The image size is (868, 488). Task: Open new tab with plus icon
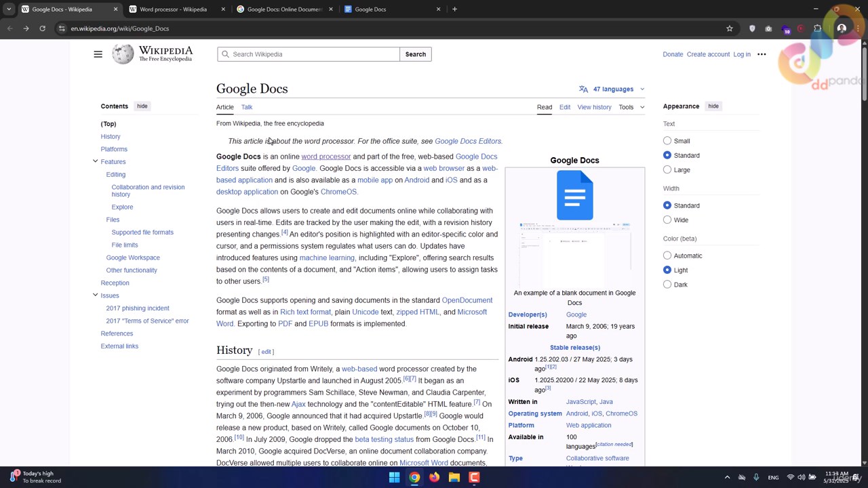454,9
